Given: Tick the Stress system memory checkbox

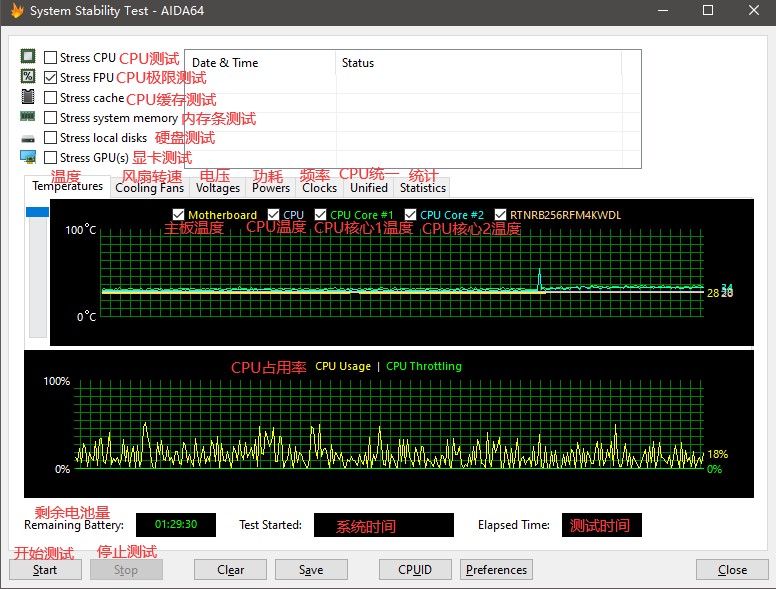Looking at the screenshot, I should [50, 118].
